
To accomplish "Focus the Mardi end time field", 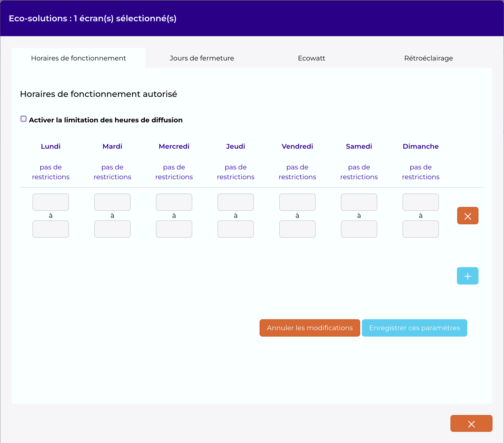I will coord(112,229).
